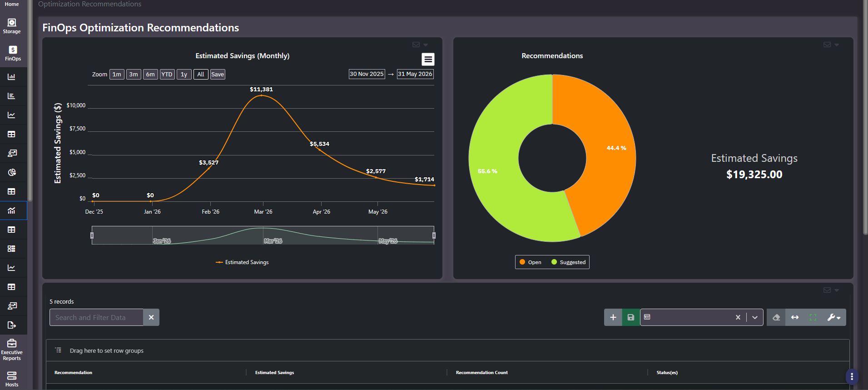
Task: Click envelope icon on Estimated Savings chart panel
Action: coord(416,45)
